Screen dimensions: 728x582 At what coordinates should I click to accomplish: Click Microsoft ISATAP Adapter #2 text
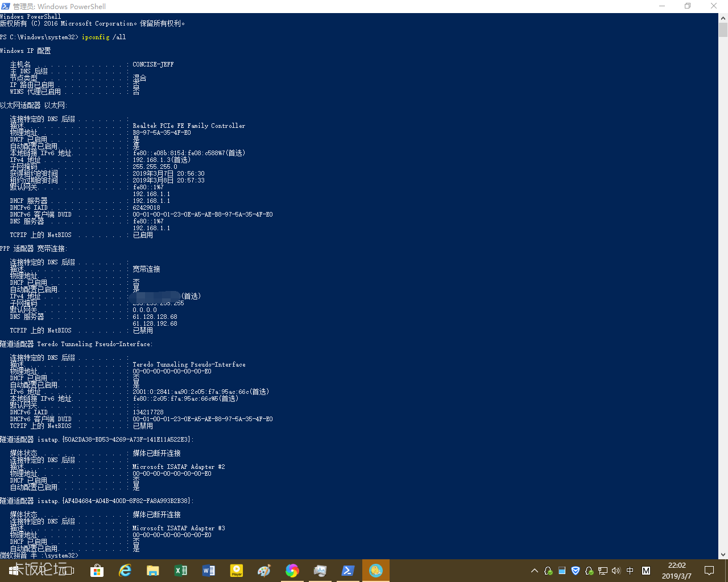pyautogui.click(x=179, y=467)
